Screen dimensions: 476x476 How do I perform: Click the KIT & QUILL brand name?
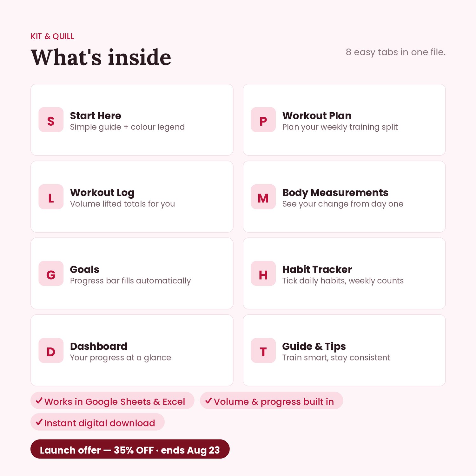click(x=52, y=36)
